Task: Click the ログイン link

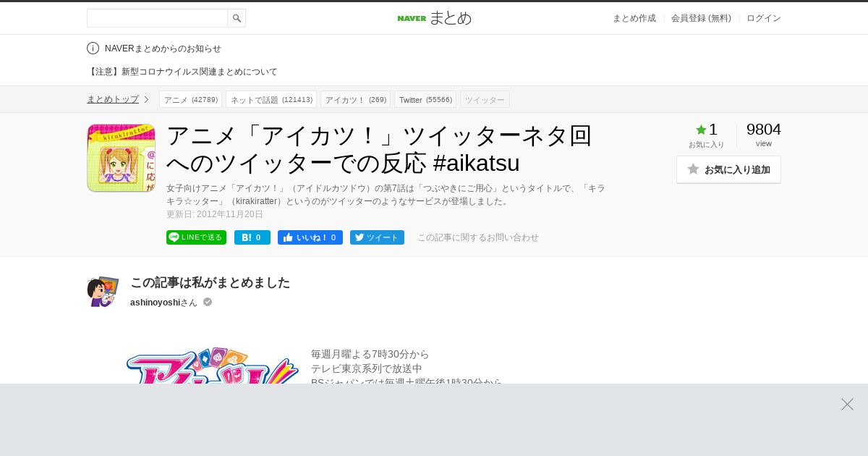Action: click(x=764, y=18)
